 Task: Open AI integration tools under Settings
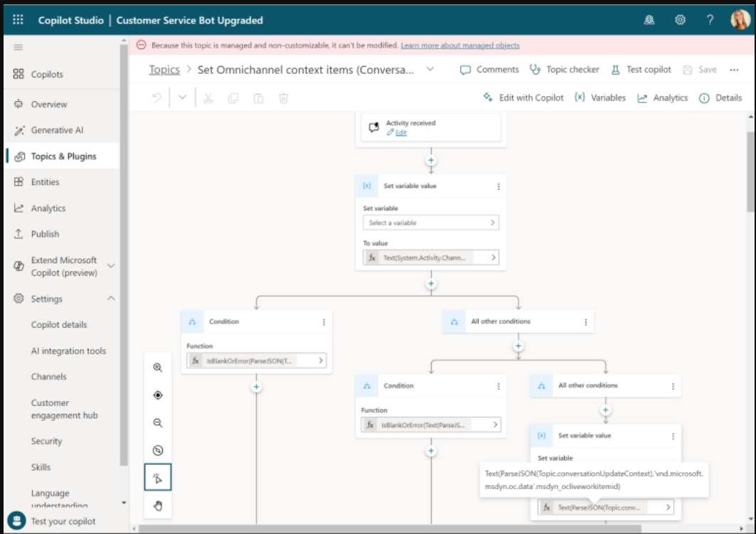(68, 351)
